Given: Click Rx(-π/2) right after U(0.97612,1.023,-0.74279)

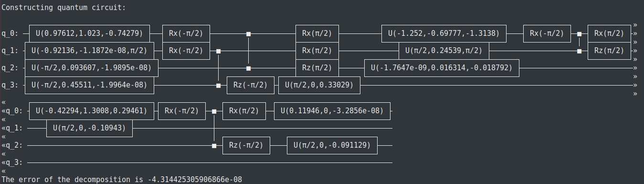Looking at the screenshot, I should (186, 33).
